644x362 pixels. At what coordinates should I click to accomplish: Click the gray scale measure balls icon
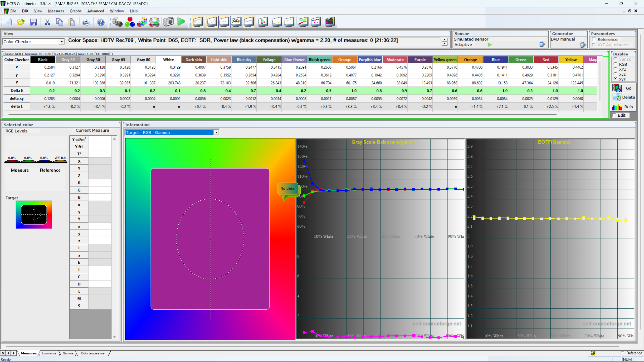pyautogui.click(x=117, y=22)
